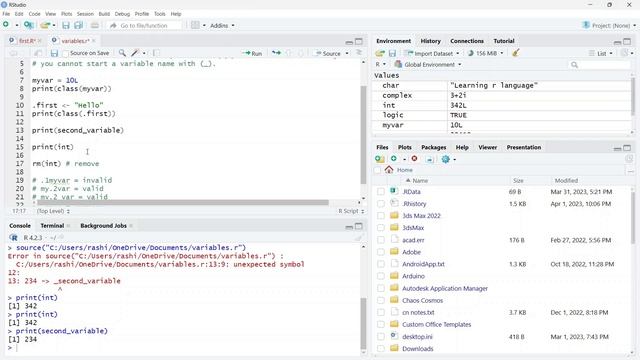Click New Blank File icon in Files
640x360 pixels.
coord(394,159)
